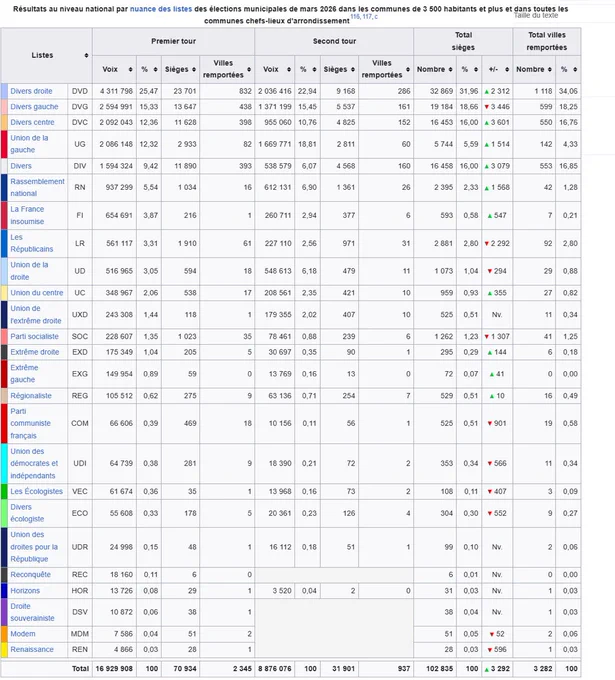Select the Second tour header cell

(x=334, y=41)
